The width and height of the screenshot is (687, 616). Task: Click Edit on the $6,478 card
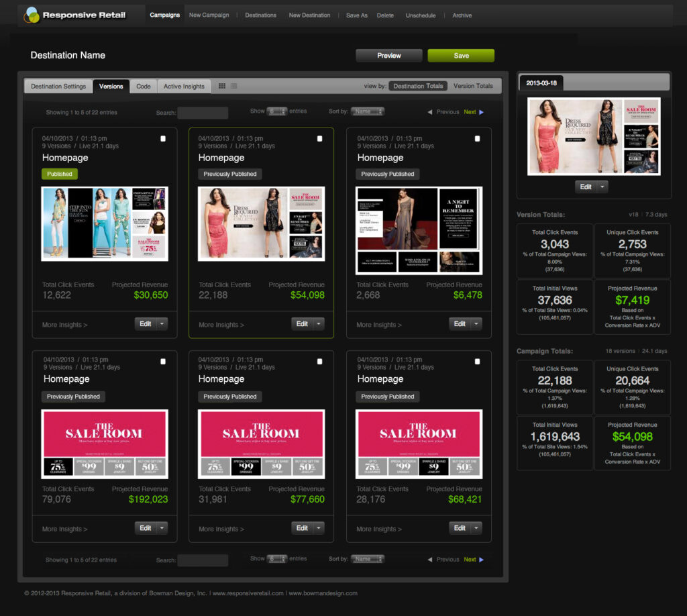click(460, 324)
